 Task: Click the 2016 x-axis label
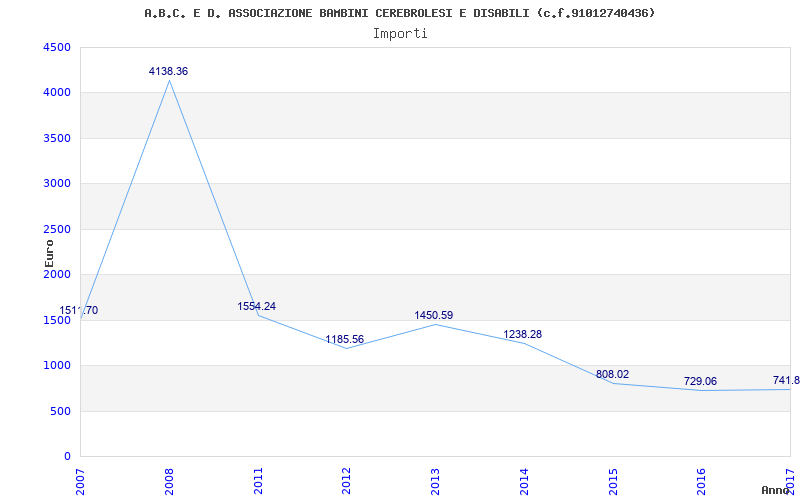click(x=702, y=481)
